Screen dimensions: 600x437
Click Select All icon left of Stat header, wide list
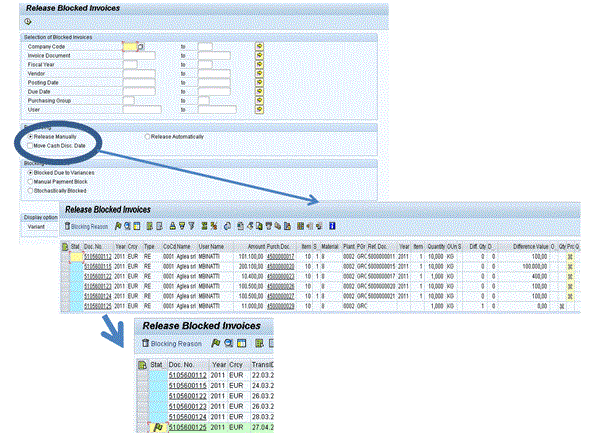65,247
